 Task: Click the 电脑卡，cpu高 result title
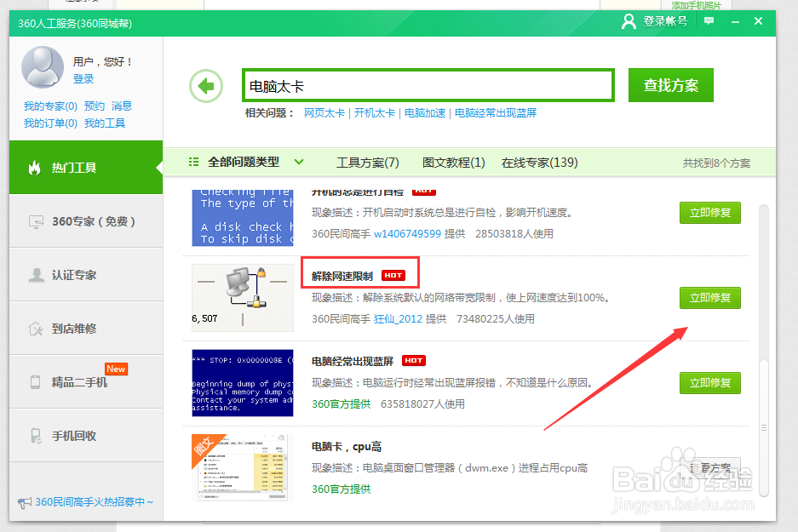347,447
